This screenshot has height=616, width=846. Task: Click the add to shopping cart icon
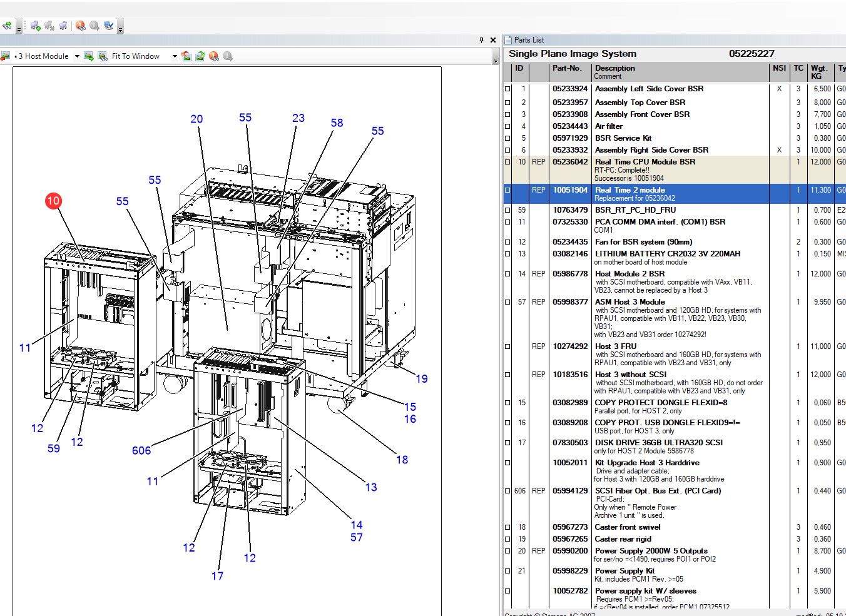coord(35,26)
